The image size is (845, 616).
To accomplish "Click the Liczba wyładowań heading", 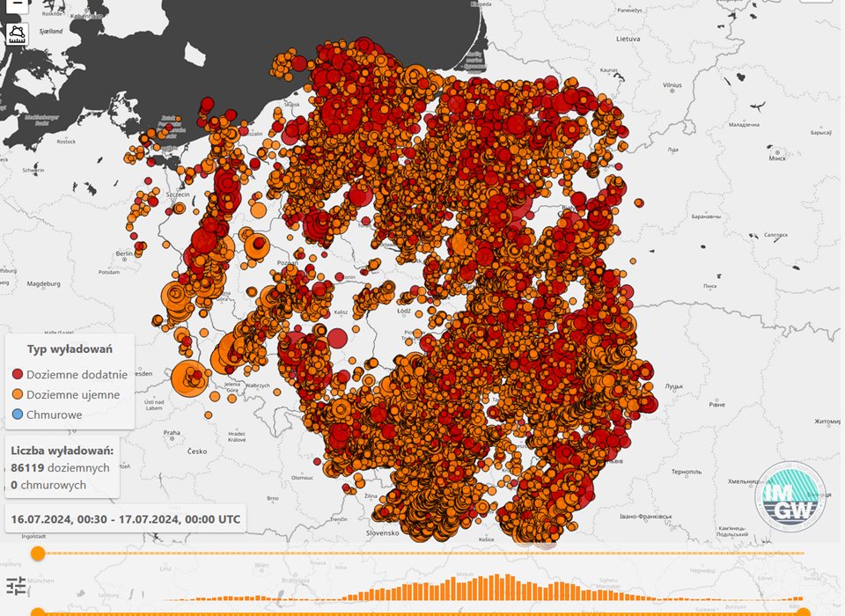I will pyautogui.click(x=62, y=451).
